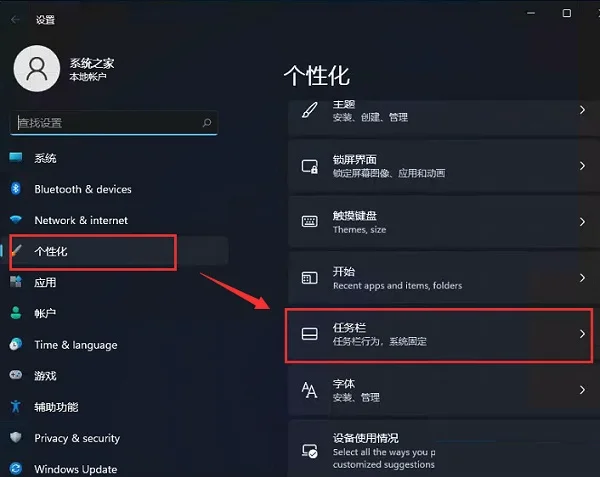Click the user account avatar

[x=37, y=69]
